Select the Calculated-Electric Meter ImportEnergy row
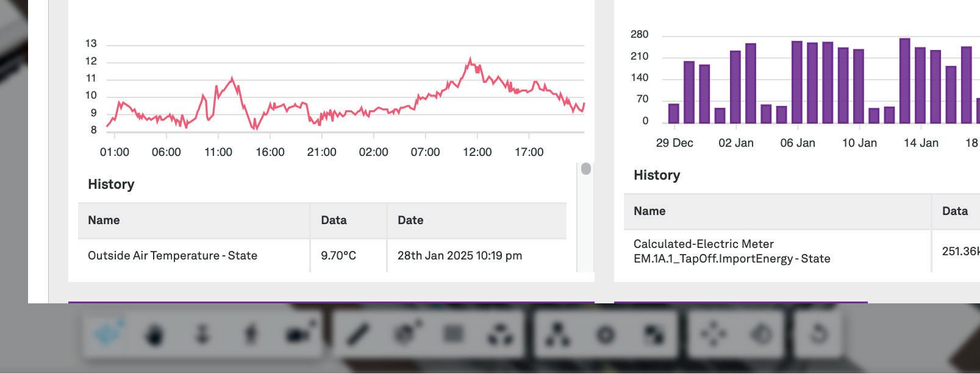Screen dimensions: 980x374 pyautogui.click(x=732, y=251)
